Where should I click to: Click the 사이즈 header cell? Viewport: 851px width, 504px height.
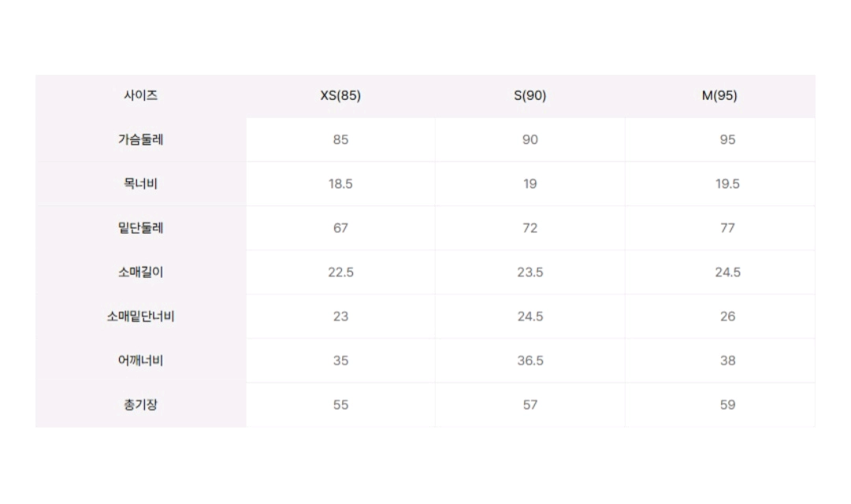click(140, 96)
